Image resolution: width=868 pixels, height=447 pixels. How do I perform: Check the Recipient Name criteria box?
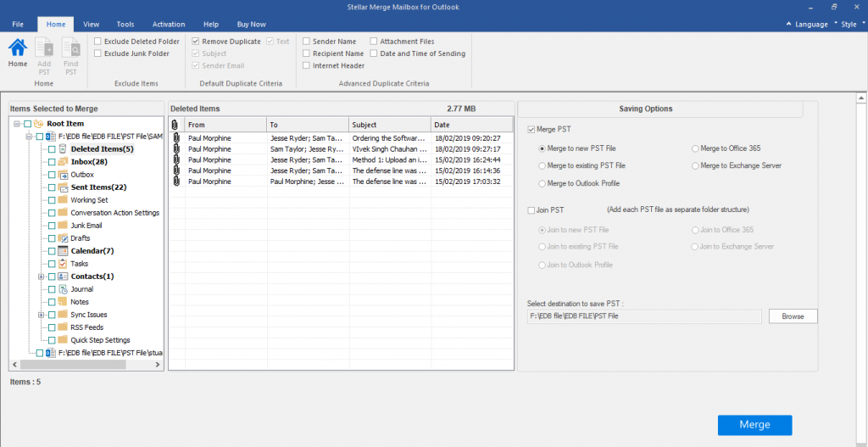tap(306, 53)
